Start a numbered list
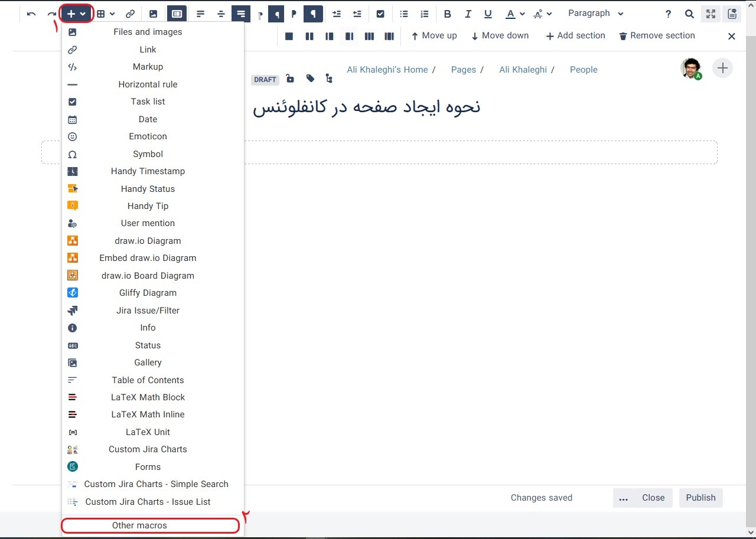 pyautogui.click(x=424, y=14)
